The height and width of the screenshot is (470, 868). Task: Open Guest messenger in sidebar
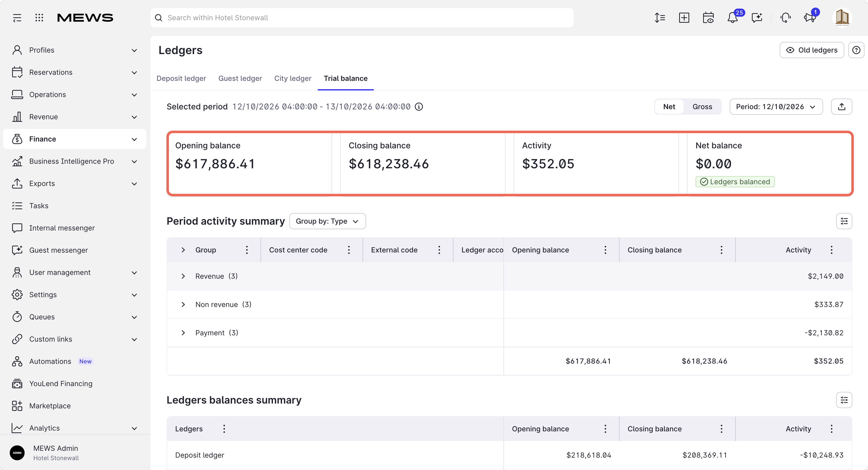[x=75, y=250]
